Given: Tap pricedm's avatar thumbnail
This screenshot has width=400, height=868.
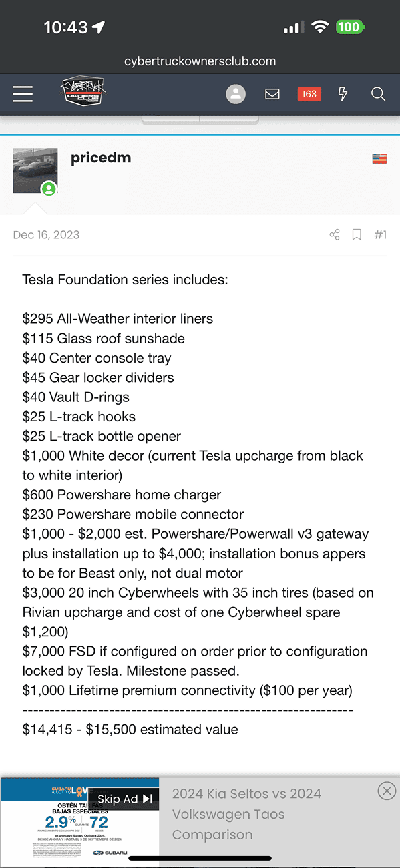Looking at the screenshot, I should click(x=35, y=171).
